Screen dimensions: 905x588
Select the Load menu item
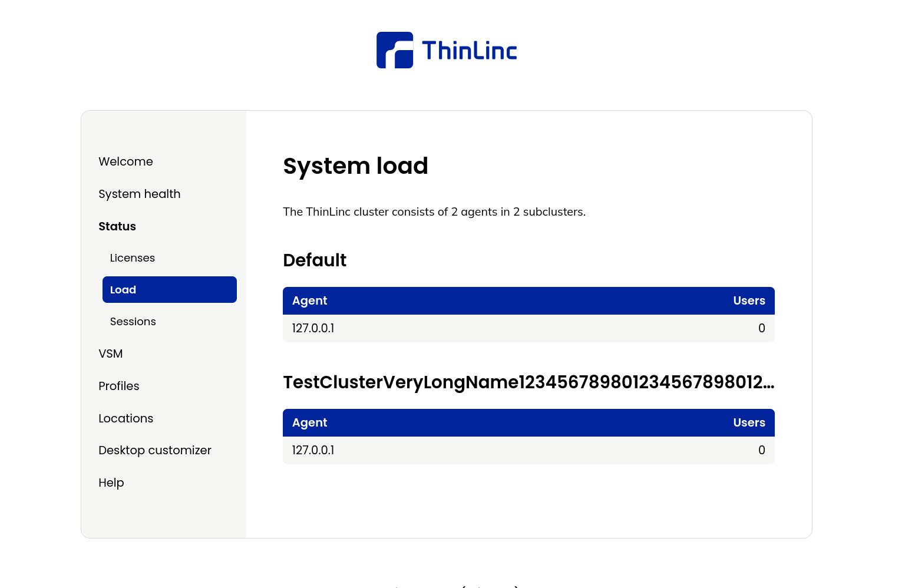coord(170,289)
